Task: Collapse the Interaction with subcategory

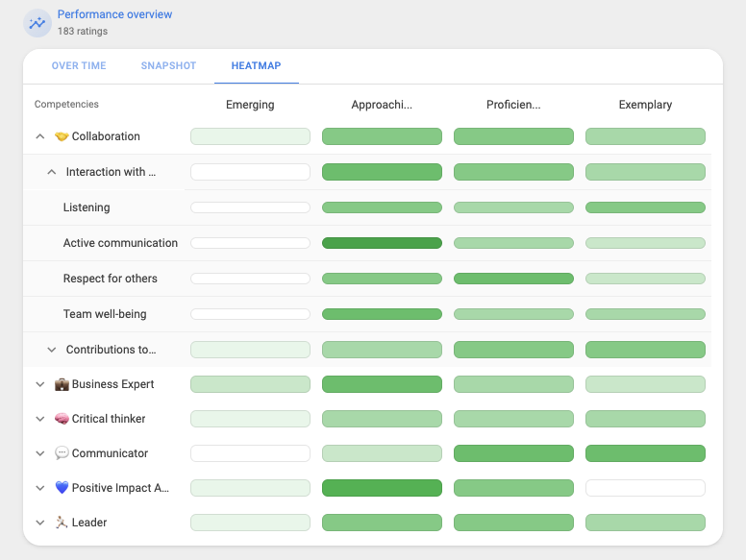Action: pyautogui.click(x=52, y=172)
